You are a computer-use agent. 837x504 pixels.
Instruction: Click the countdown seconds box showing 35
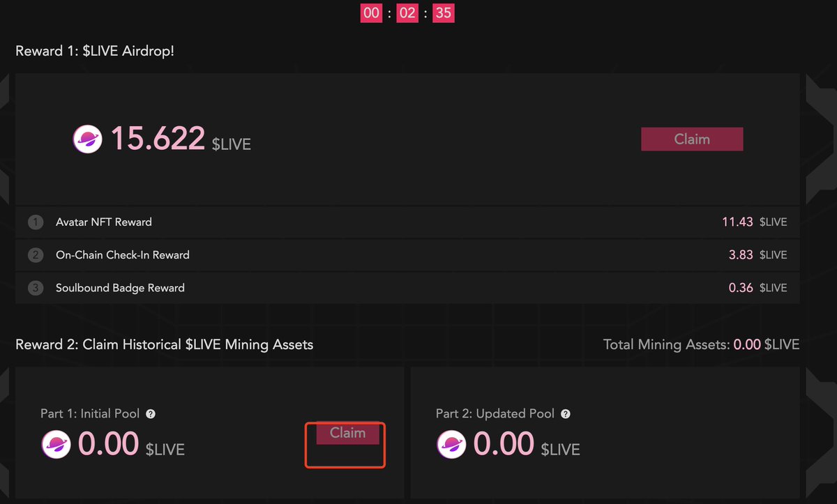444,13
